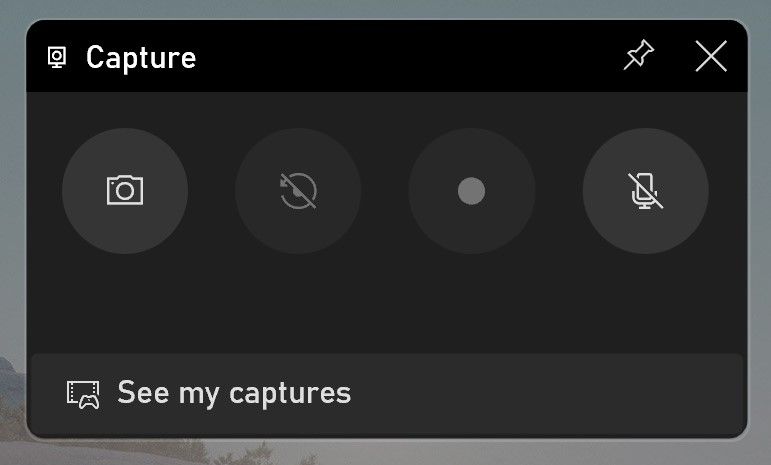
Task: Click the desktop wallpaper outside the widget
Action: click(x=386, y=452)
